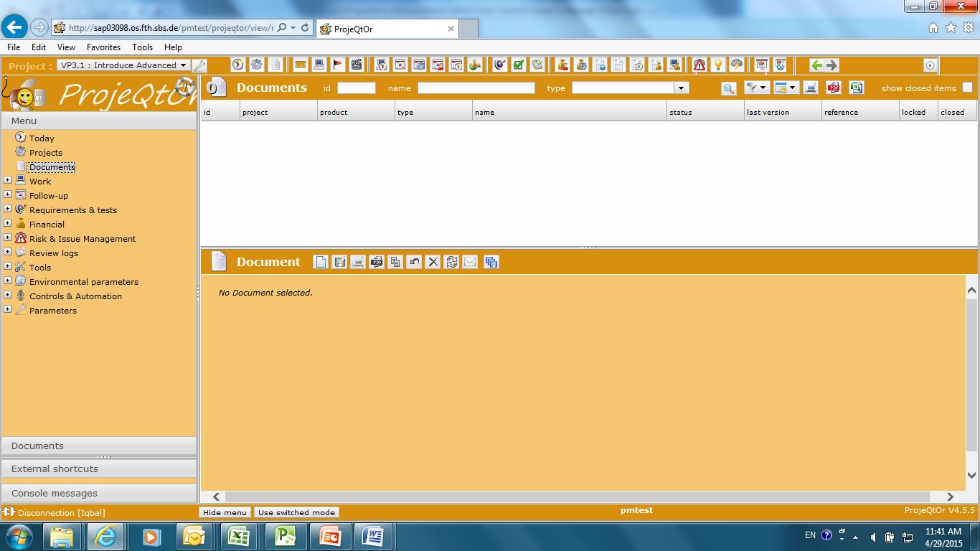980x551 pixels.
Task: Go back using the green left arrow
Action: [x=816, y=65]
